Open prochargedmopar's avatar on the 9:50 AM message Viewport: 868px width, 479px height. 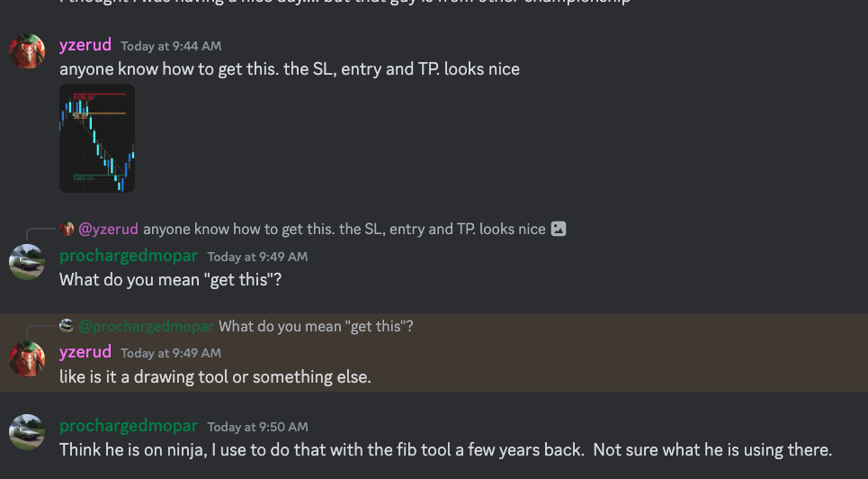click(x=27, y=432)
